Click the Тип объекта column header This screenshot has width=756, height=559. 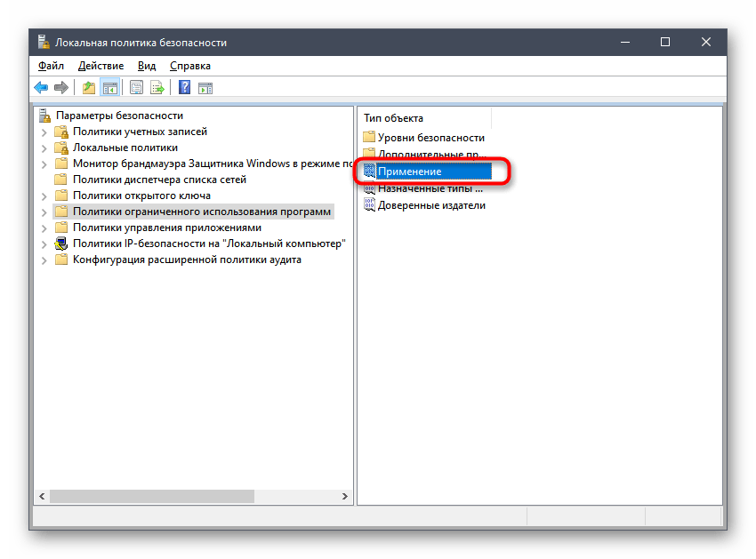(394, 118)
